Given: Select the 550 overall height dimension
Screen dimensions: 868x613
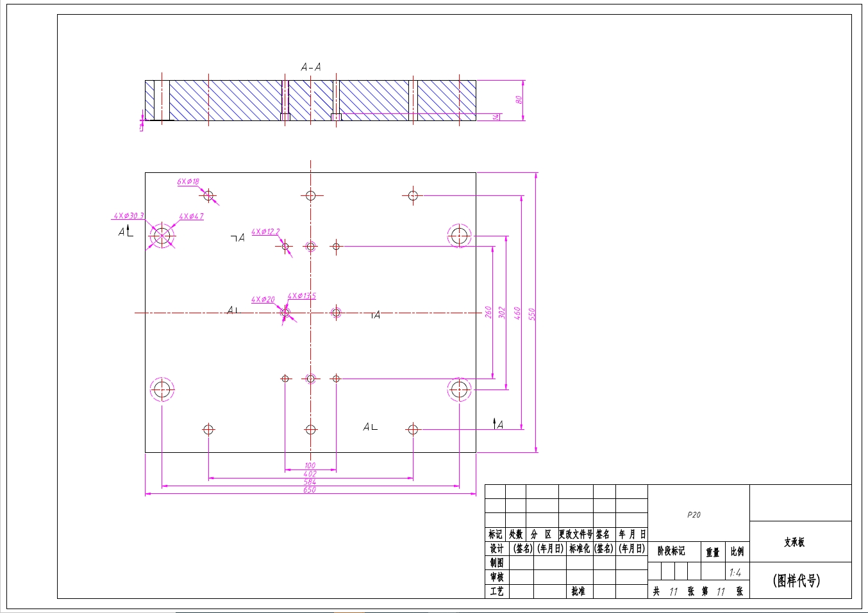Looking at the screenshot, I should [531, 314].
